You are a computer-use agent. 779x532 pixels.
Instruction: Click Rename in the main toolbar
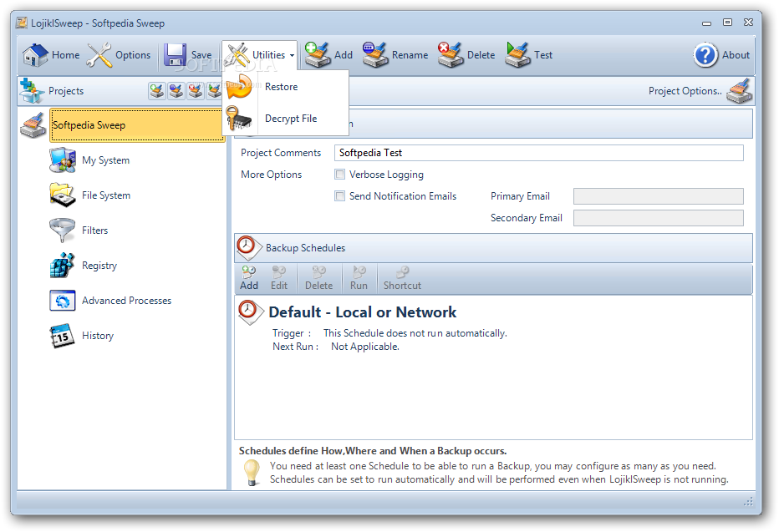tap(395, 54)
